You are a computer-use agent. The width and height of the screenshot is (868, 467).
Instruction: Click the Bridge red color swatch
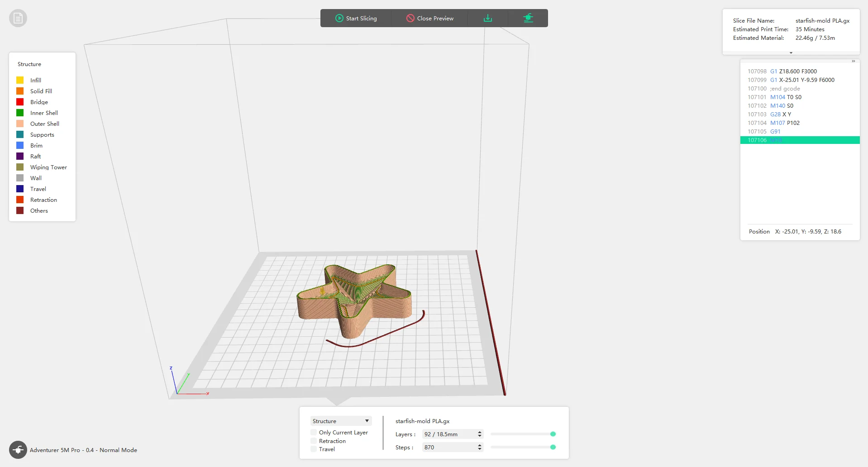click(20, 102)
